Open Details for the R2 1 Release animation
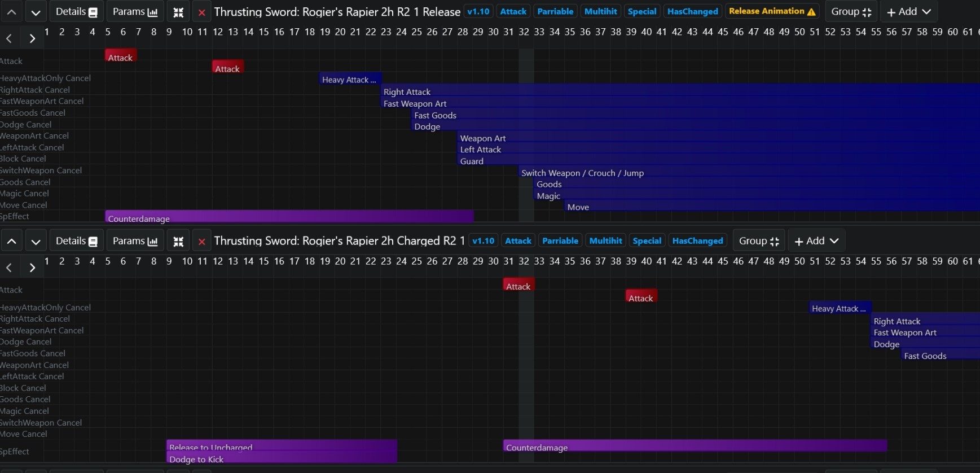 coord(77,12)
